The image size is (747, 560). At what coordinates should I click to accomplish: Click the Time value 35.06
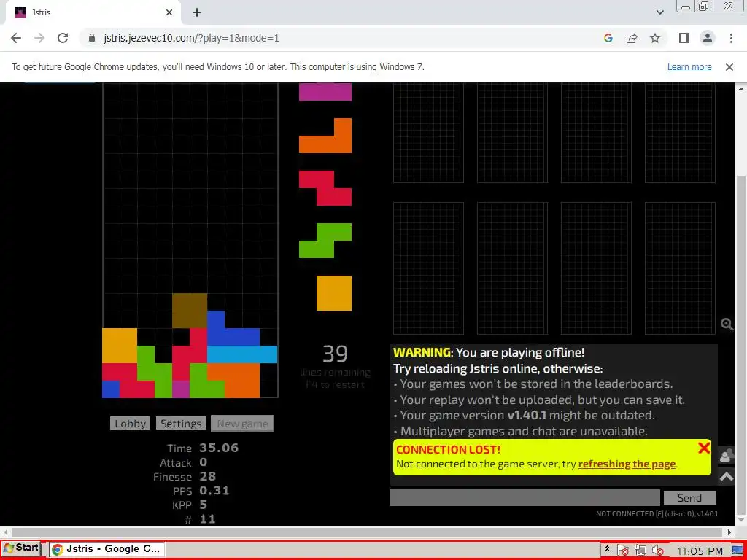219,448
